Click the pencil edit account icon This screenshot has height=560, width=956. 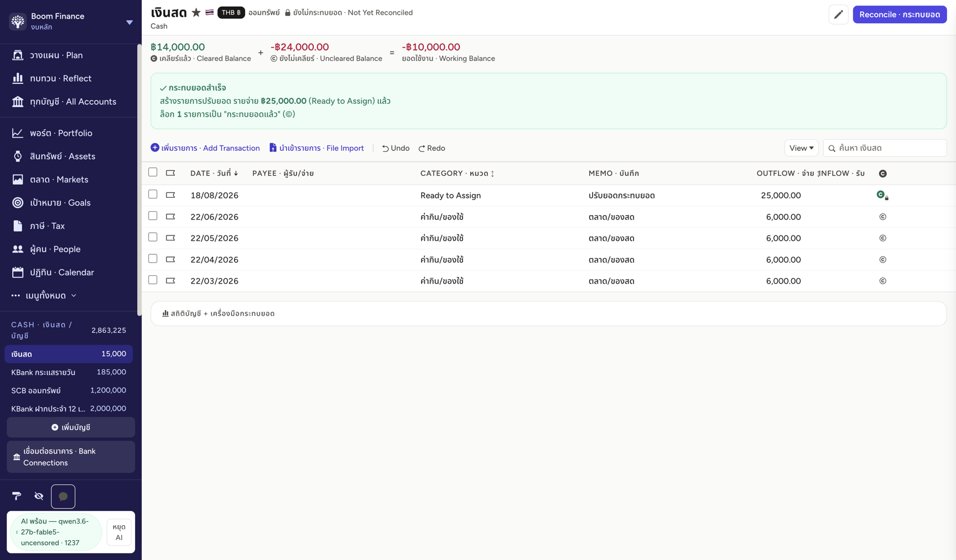[839, 15]
